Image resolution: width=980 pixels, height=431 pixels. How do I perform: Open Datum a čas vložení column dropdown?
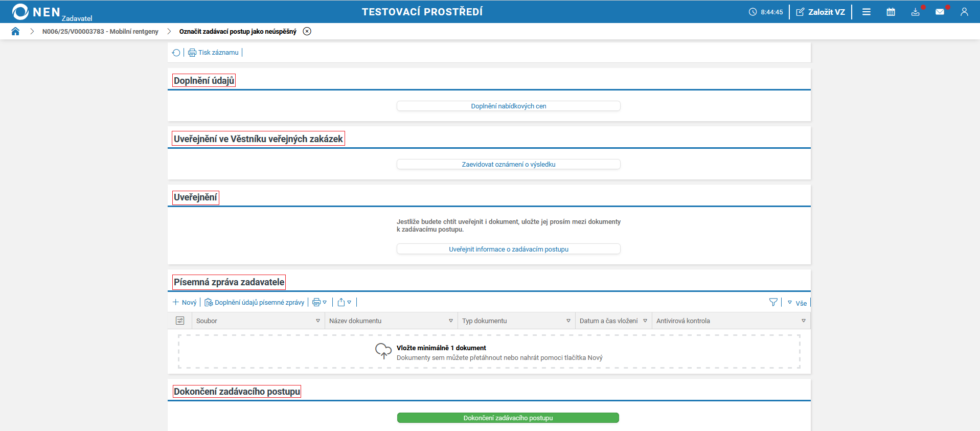645,321
